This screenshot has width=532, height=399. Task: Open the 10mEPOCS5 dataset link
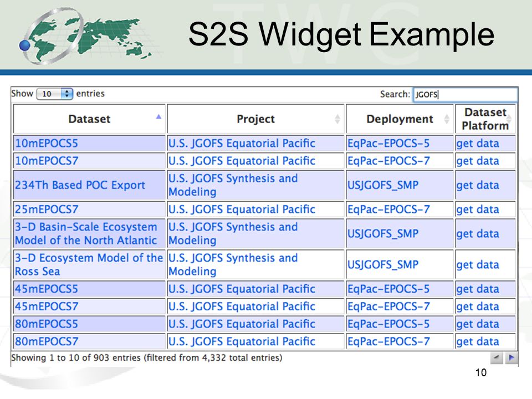click(47, 143)
